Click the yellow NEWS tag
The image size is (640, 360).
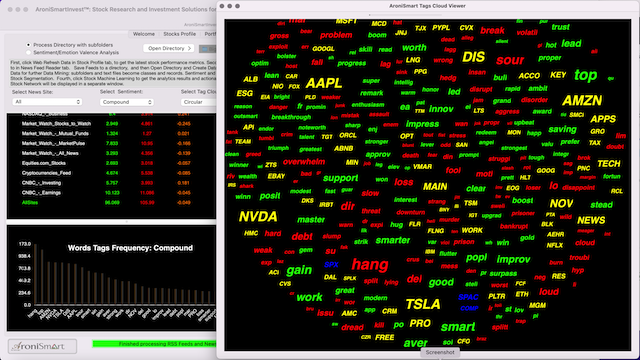(591, 220)
